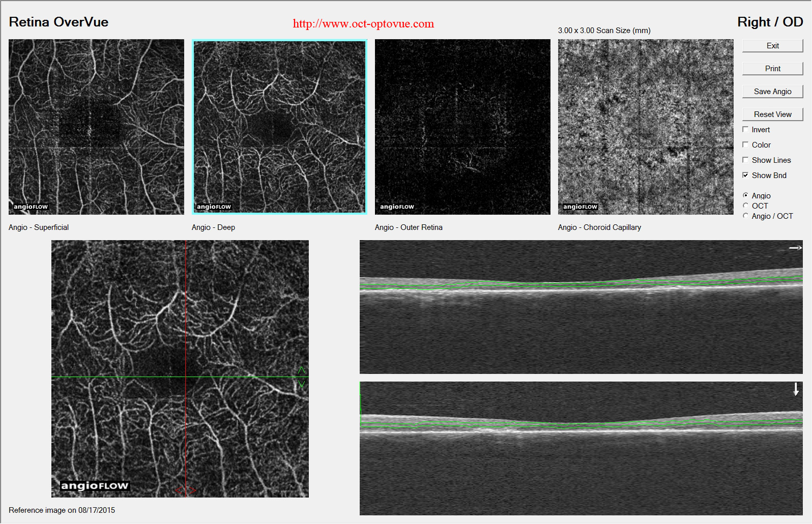Click the red left arrow on reference image
Image resolution: width=812 pixels, height=524 pixels.
click(x=179, y=490)
